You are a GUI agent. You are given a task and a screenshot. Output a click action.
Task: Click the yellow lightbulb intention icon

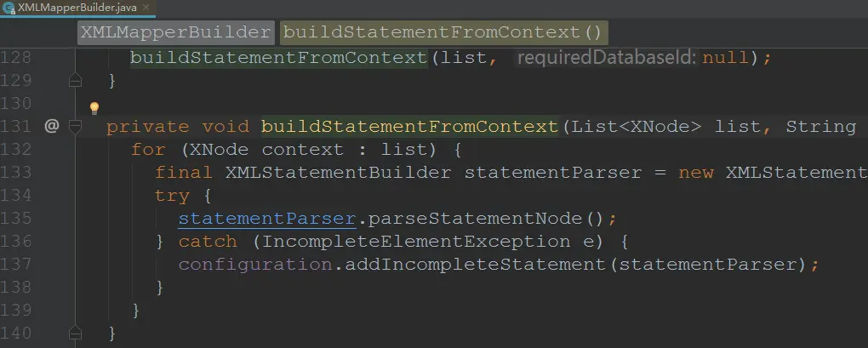(x=94, y=107)
